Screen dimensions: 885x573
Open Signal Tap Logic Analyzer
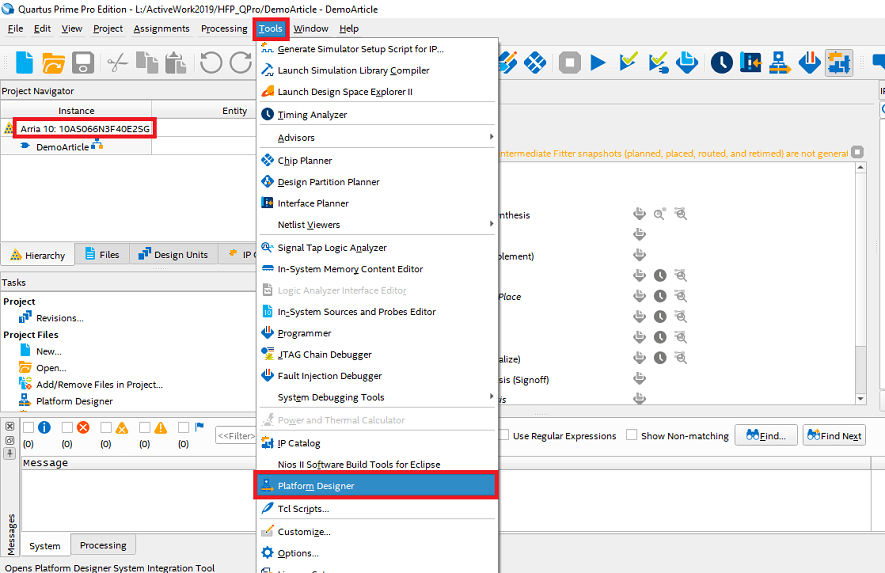pos(331,247)
